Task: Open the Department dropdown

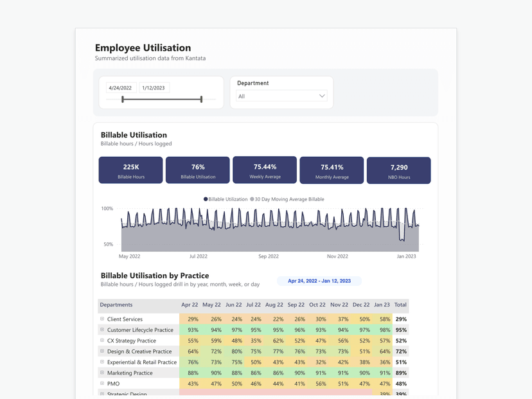Action: click(x=281, y=96)
